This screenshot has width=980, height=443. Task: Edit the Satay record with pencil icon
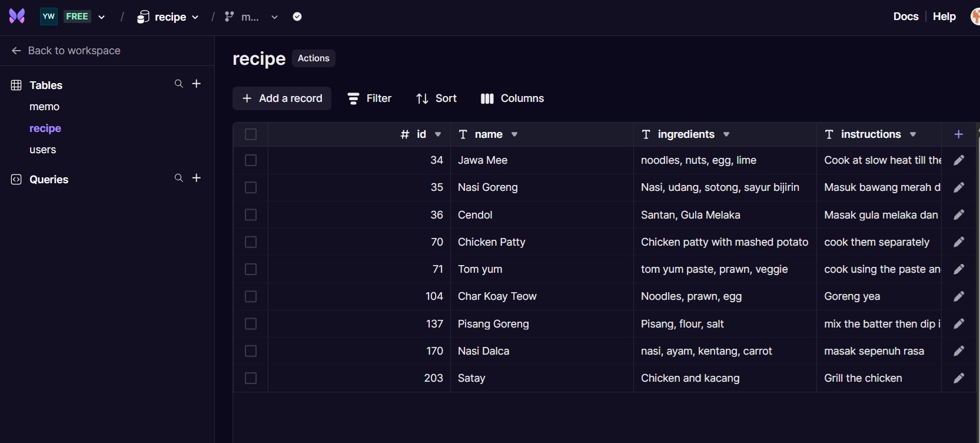click(x=958, y=378)
